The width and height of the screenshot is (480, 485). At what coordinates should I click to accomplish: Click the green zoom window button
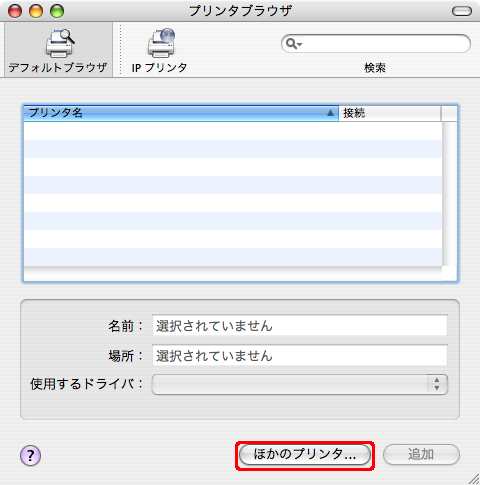pos(57,11)
